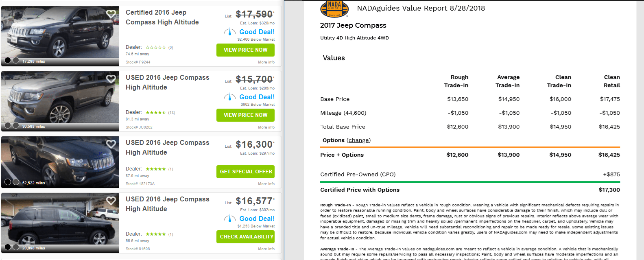Favorite the Certified 2016 Jeep Compass listing heart

(111, 14)
